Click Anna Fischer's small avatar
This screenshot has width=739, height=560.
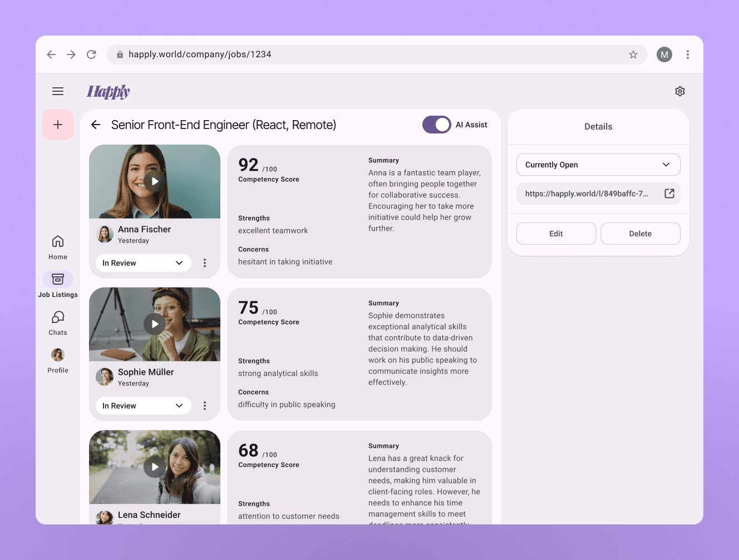pos(105,234)
